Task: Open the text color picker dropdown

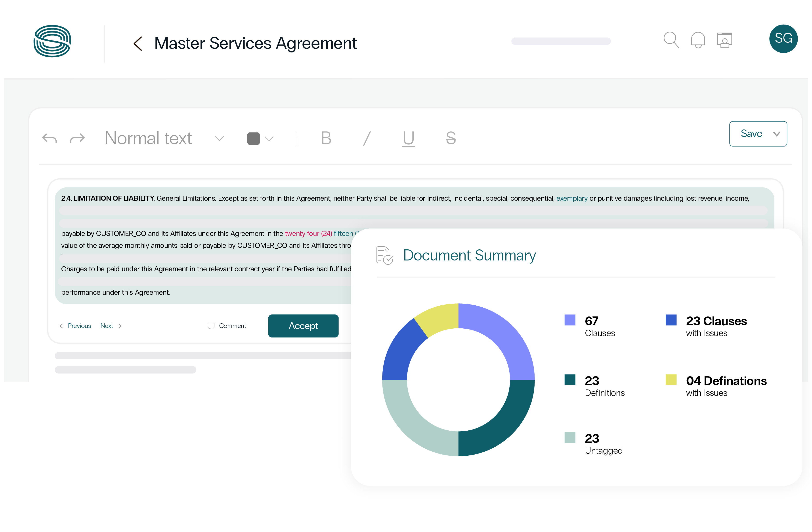Action: pos(269,139)
